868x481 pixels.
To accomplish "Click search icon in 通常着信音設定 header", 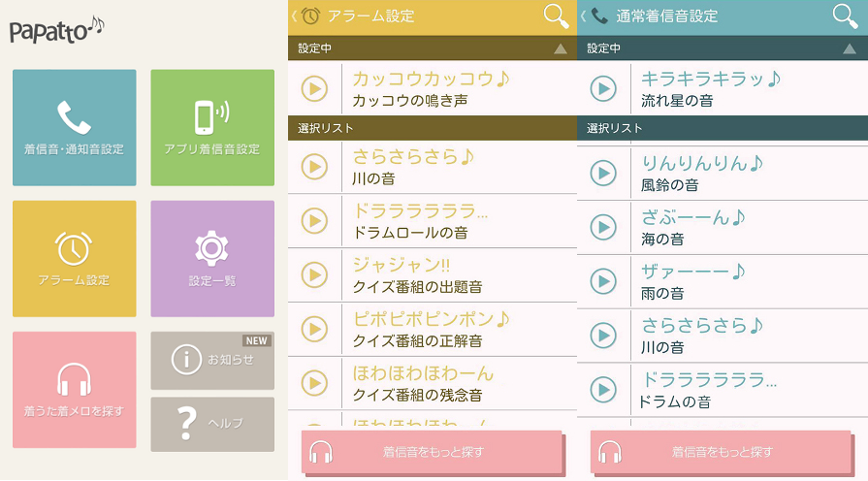I will (x=845, y=16).
